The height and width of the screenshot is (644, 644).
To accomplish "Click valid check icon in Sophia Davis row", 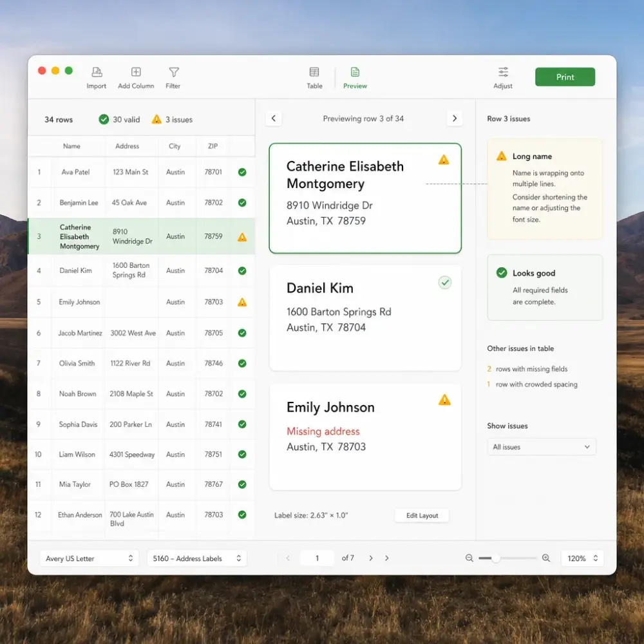I will [x=242, y=424].
